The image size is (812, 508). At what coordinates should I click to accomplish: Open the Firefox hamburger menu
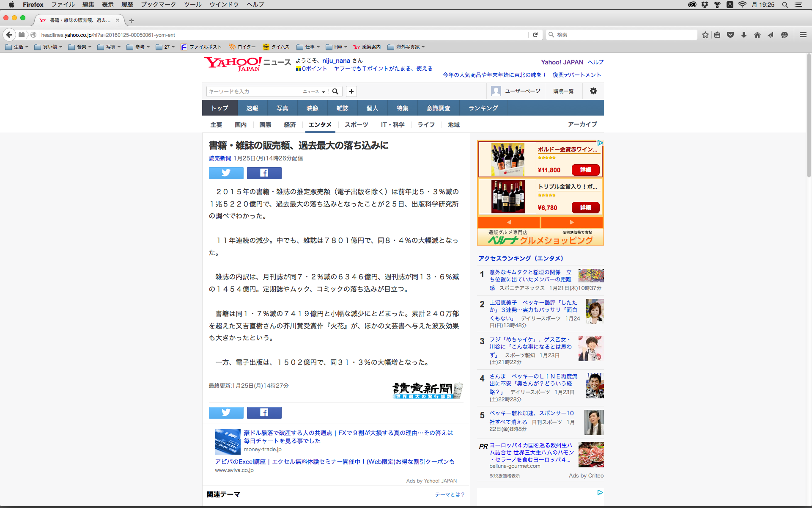point(803,35)
